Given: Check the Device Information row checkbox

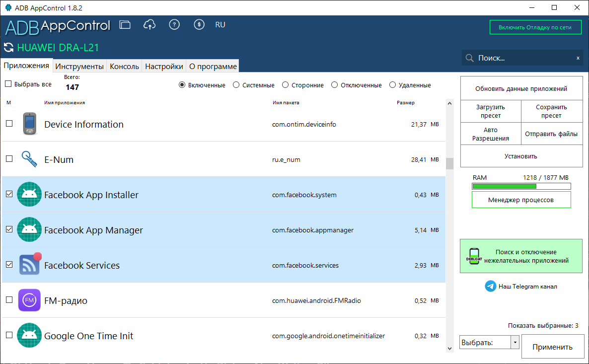Looking at the screenshot, I should click(9, 124).
